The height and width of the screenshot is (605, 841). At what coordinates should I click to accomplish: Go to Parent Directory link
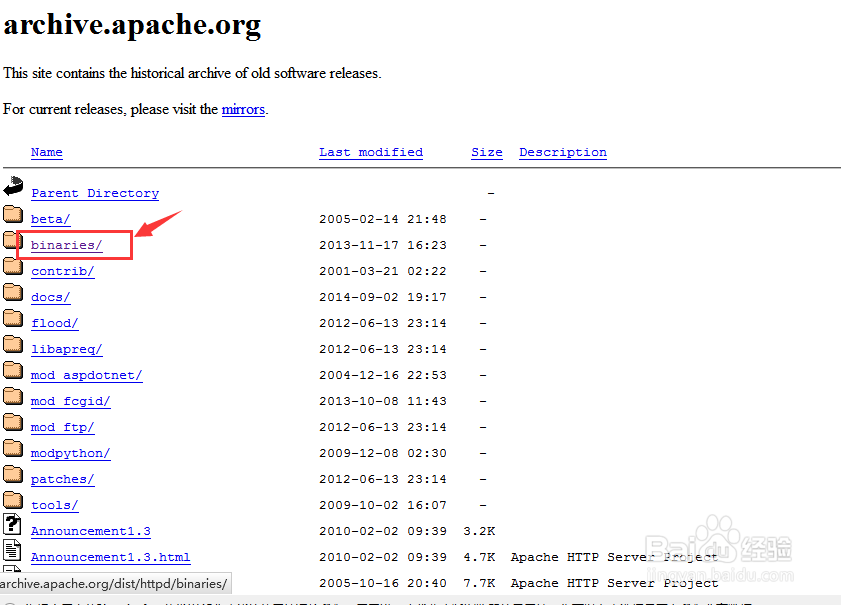coord(95,193)
